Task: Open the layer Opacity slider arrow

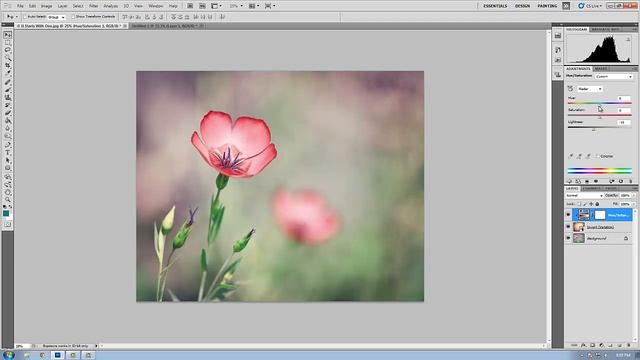Action: (633, 196)
